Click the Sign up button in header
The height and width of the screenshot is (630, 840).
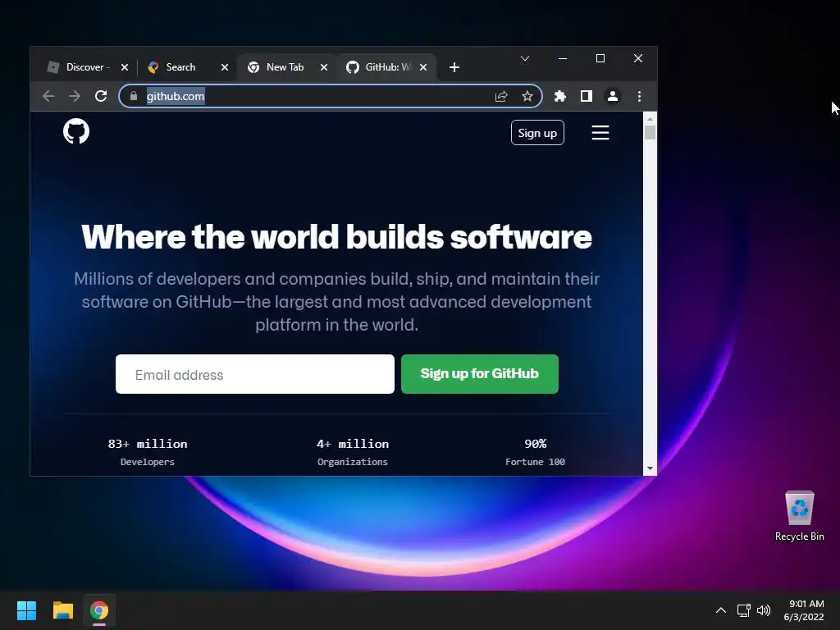pyautogui.click(x=537, y=132)
